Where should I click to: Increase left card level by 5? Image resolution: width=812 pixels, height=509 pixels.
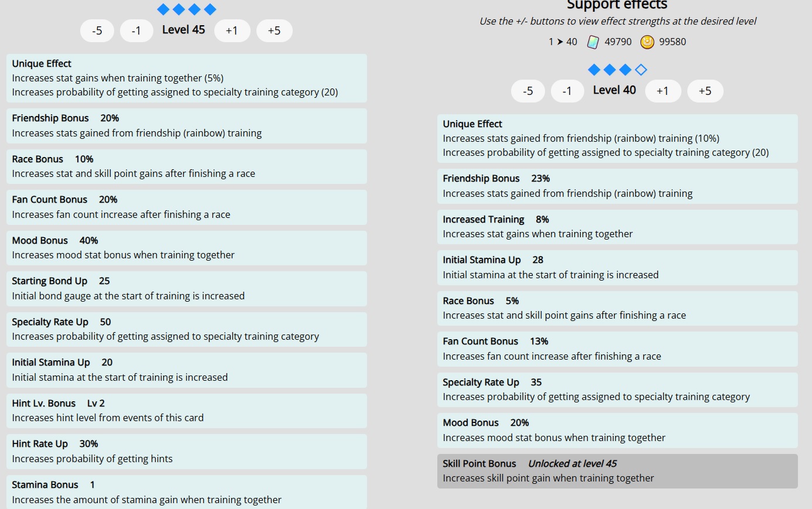coord(274,30)
